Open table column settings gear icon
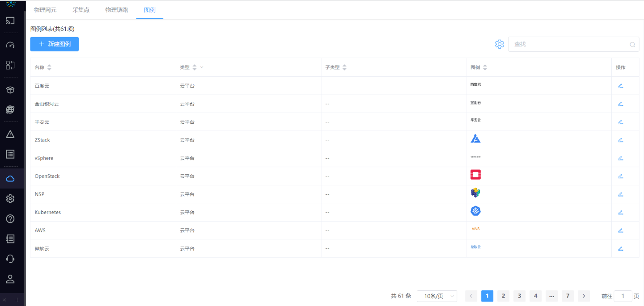The width and height of the screenshot is (644, 306). [x=500, y=44]
